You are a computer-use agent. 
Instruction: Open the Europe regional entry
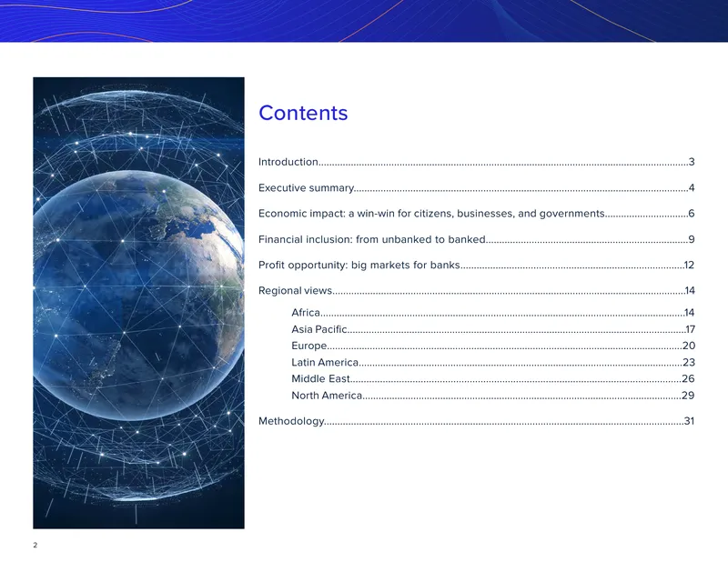[x=493, y=346]
